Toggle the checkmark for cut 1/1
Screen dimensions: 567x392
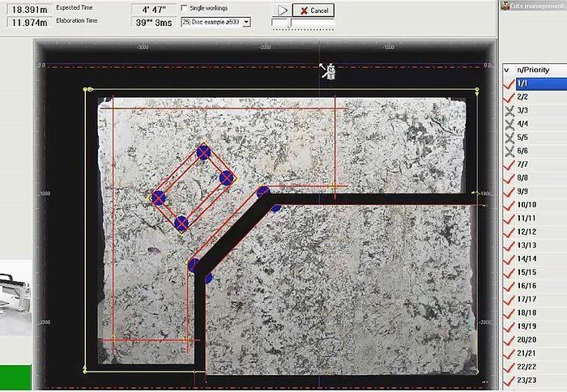point(509,83)
